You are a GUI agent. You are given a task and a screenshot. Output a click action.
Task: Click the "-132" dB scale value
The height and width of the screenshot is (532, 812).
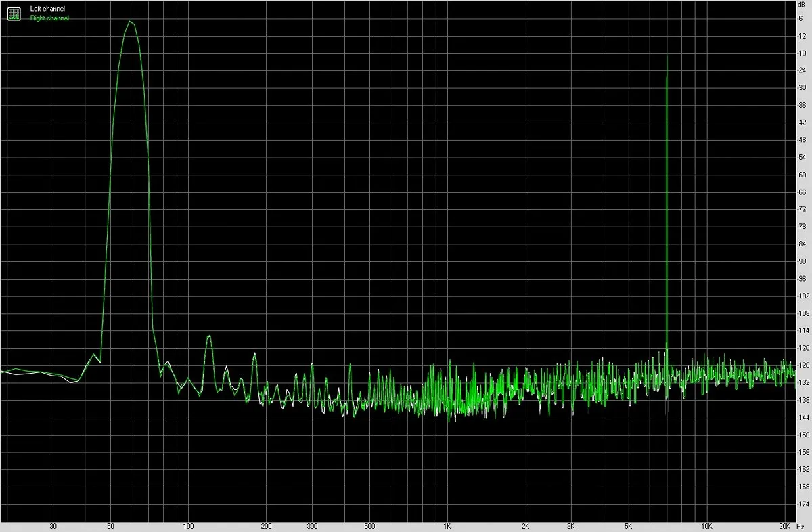point(802,383)
